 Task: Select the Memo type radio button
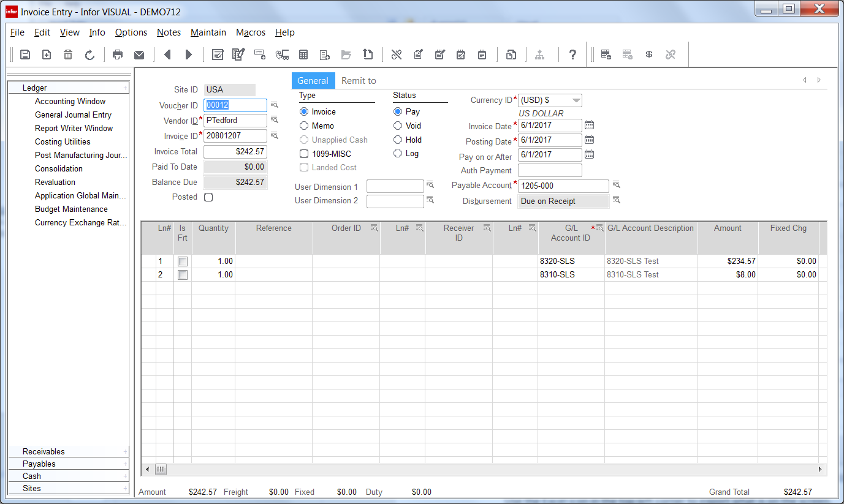click(304, 126)
